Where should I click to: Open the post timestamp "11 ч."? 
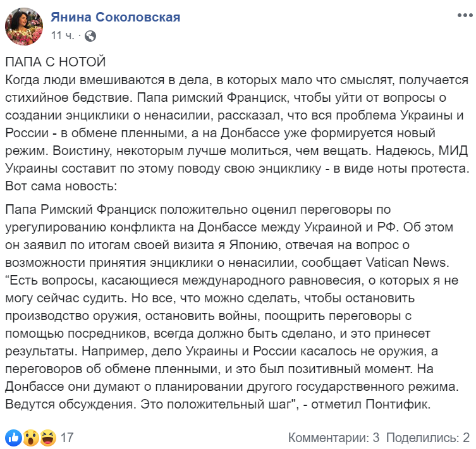pos(64,35)
